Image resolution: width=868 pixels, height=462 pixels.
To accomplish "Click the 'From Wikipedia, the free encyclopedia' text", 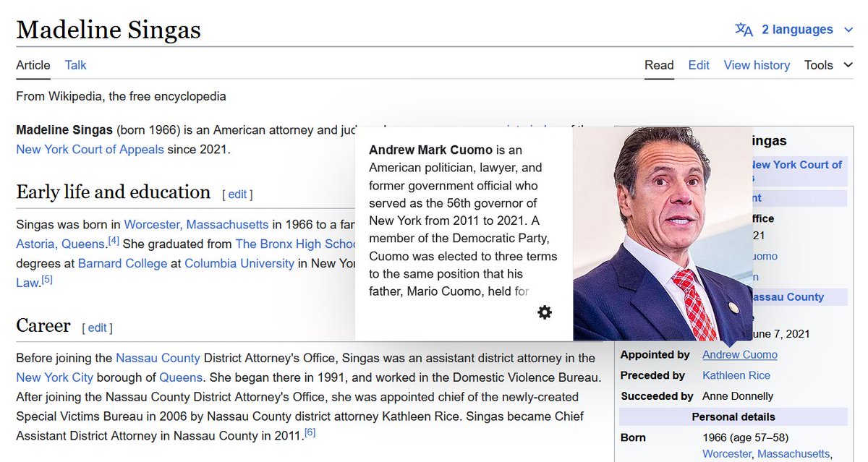I will point(121,96).
